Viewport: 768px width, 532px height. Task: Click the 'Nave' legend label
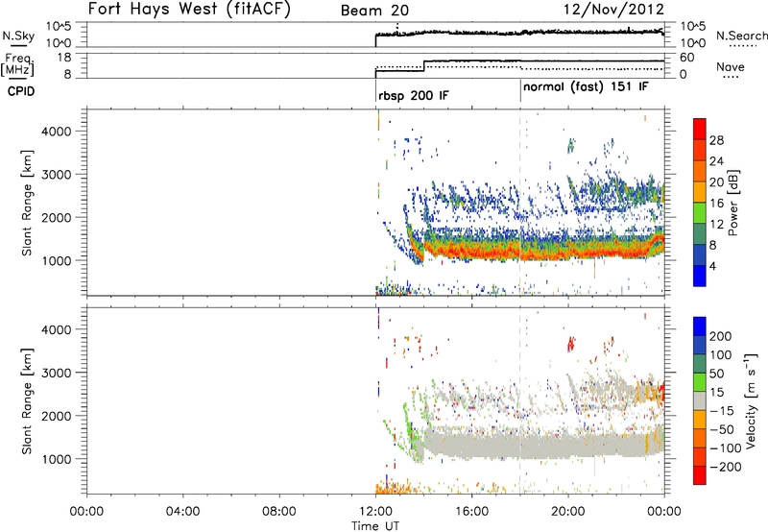(730, 67)
